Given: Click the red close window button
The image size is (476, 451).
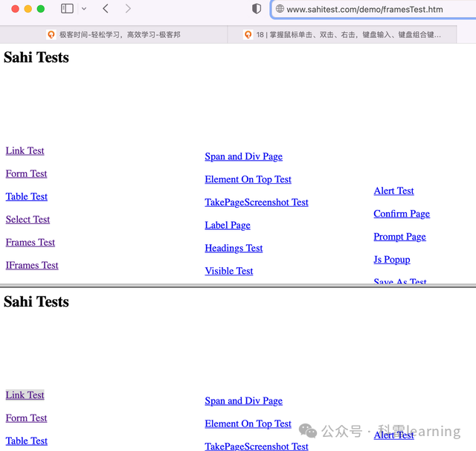Looking at the screenshot, I should click(15, 9).
